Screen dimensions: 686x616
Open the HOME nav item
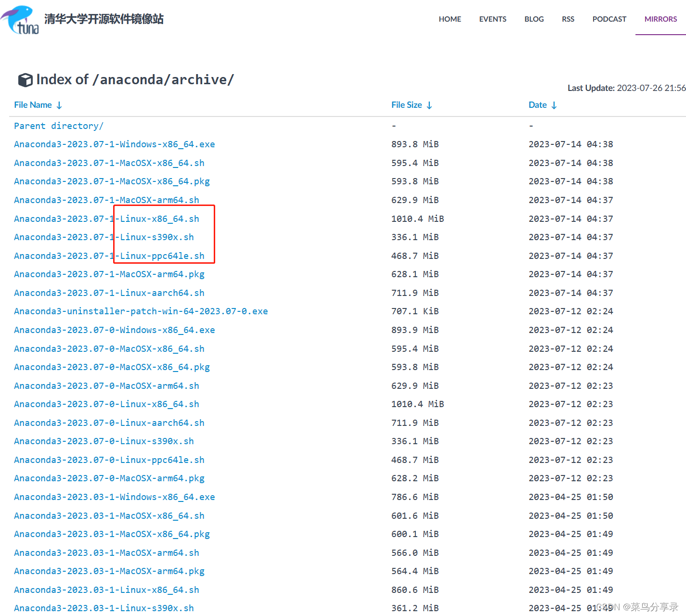(x=450, y=19)
